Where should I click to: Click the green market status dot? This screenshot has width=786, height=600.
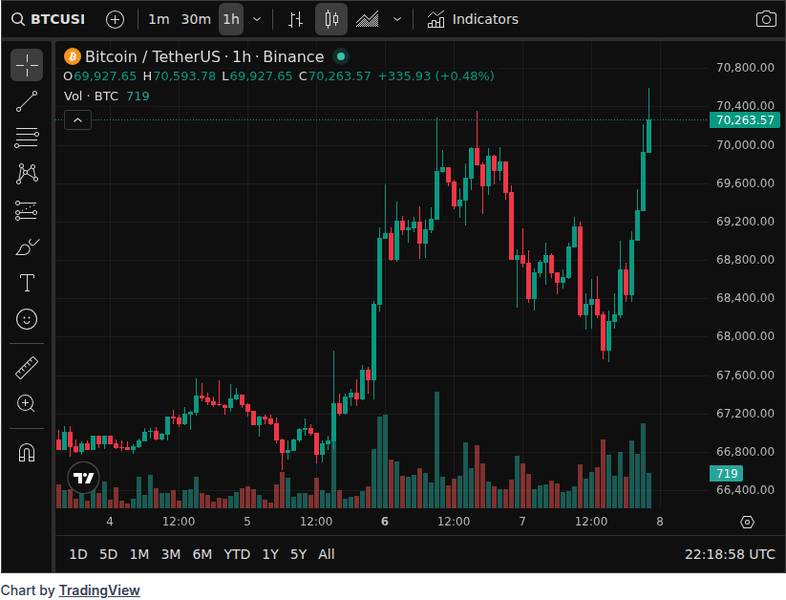click(341, 57)
